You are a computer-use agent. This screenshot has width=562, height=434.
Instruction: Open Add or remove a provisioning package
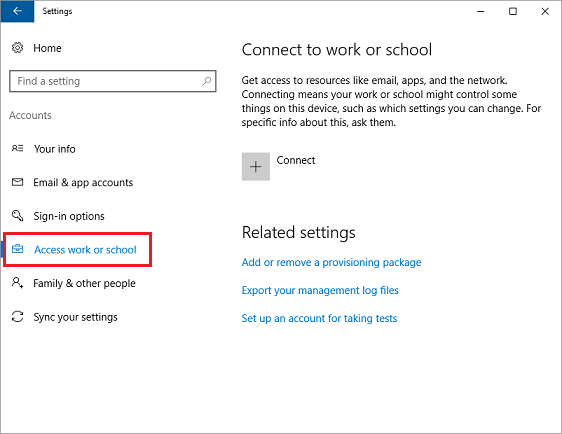click(x=331, y=262)
